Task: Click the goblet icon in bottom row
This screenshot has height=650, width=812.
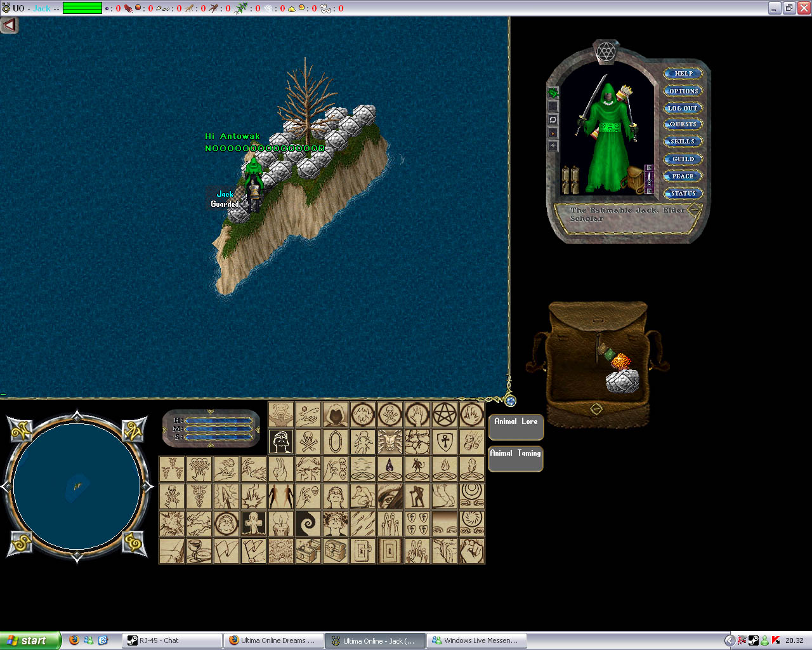Action: (x=199, y=550)
